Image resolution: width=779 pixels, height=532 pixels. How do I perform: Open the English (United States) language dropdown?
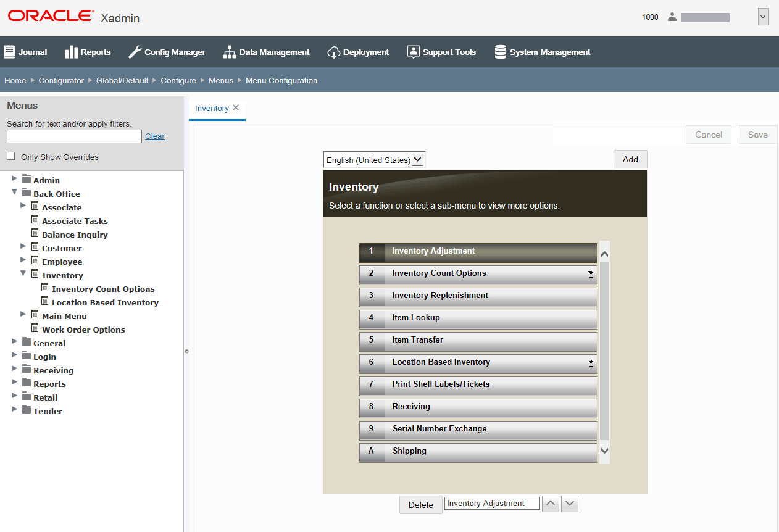[374, 160]
